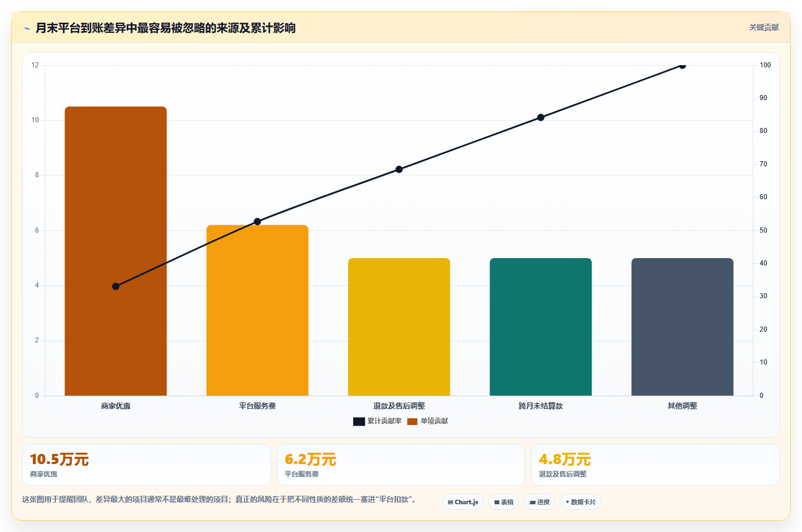The height and width of the screenshot is (532, 802).
Task: Click the right axis tick value 100
Action: 765,65
